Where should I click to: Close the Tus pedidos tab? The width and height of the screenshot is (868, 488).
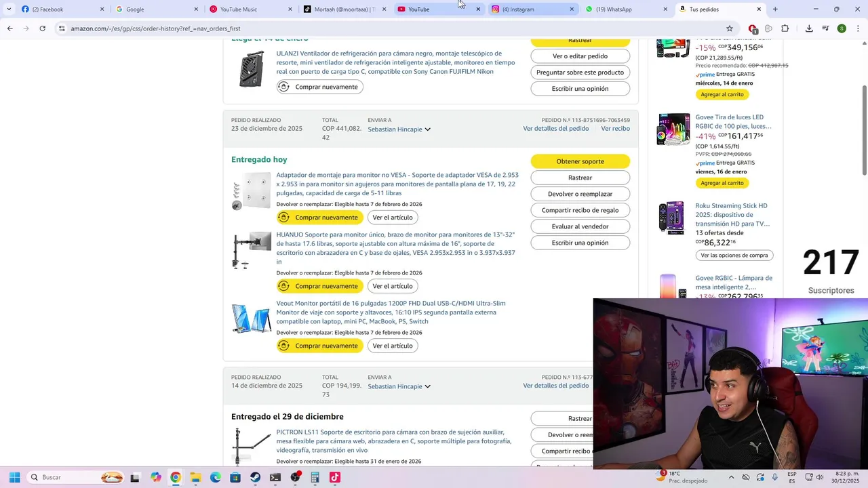pyautogui.click(x=759, y=9)
